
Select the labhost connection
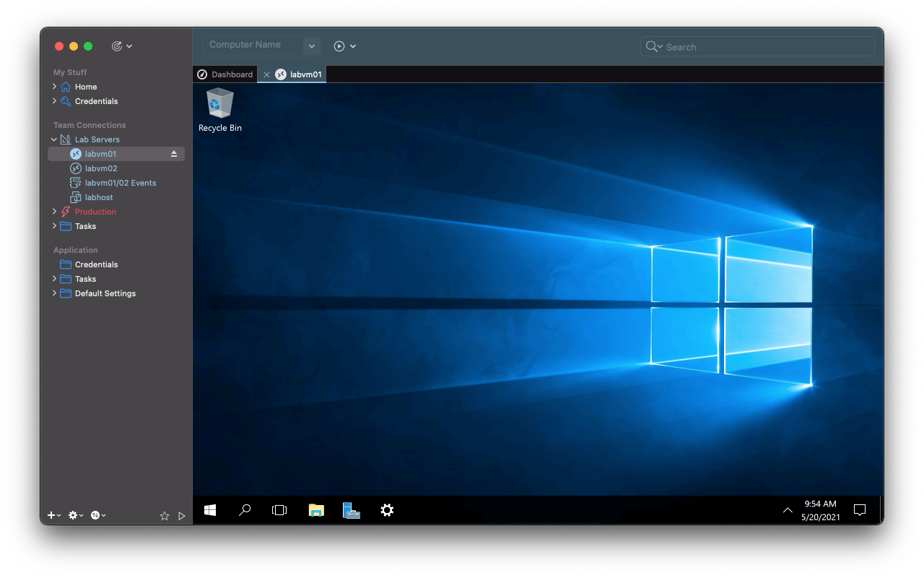[99, 197]
